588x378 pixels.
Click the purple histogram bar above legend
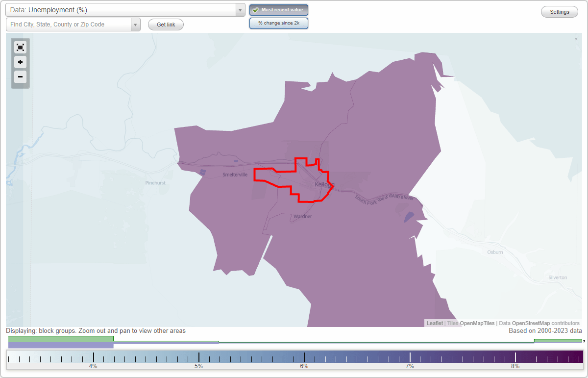(61, 345)
